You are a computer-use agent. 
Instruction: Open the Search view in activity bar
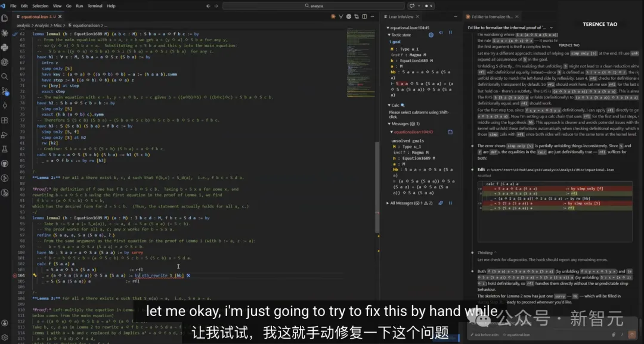[x=5, y=76]
